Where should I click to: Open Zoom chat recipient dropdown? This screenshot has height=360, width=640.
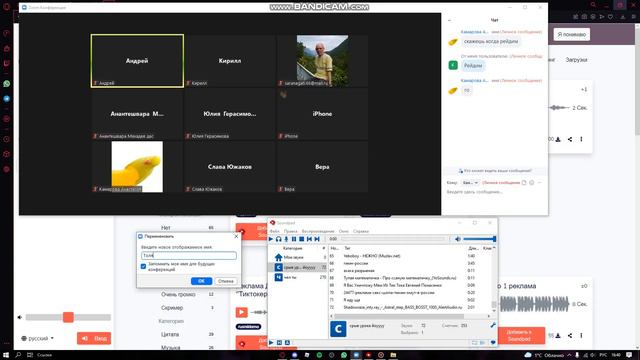coord(469,182)
